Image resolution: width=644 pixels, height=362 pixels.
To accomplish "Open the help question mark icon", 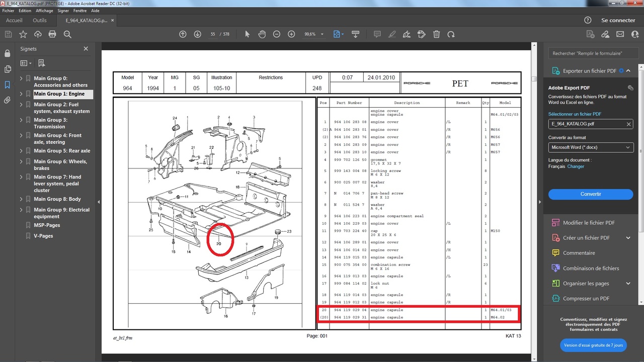I will pyautogui.click(x=588, y=20).
